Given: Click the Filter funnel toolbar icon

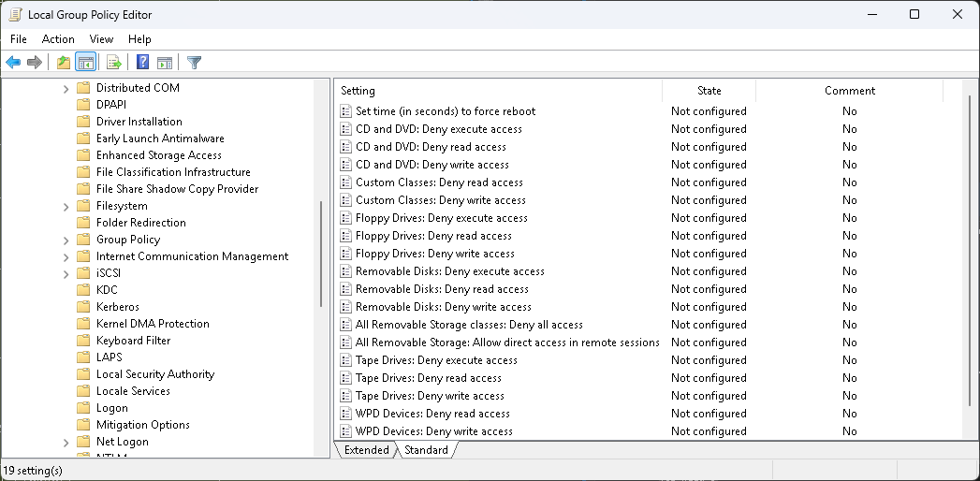Looking at the screenshot, I should 195,63.
